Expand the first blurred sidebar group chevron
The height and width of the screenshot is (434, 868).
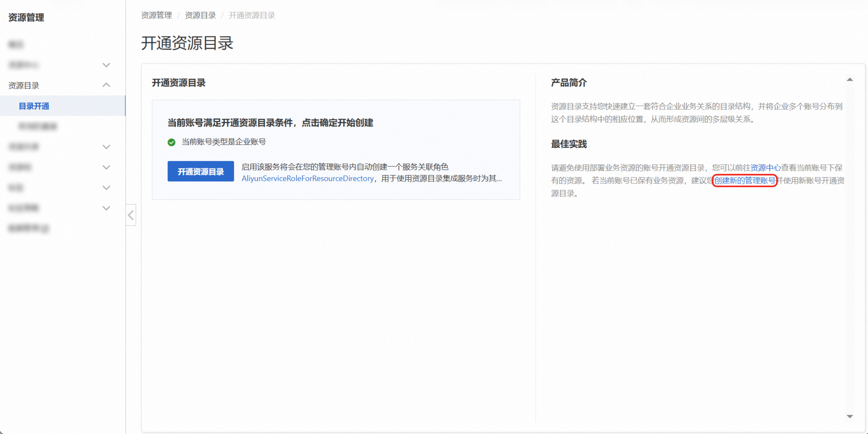pos(106,65)
